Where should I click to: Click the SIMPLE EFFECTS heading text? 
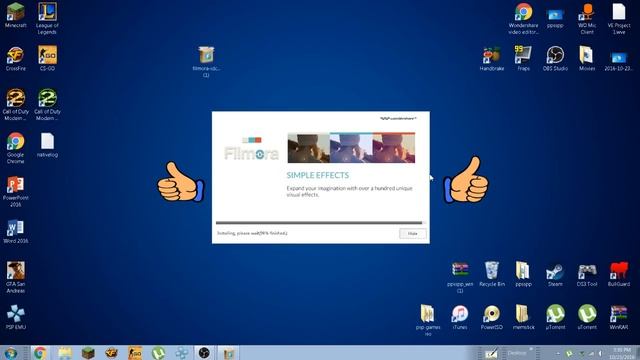[x=318, y=175]
